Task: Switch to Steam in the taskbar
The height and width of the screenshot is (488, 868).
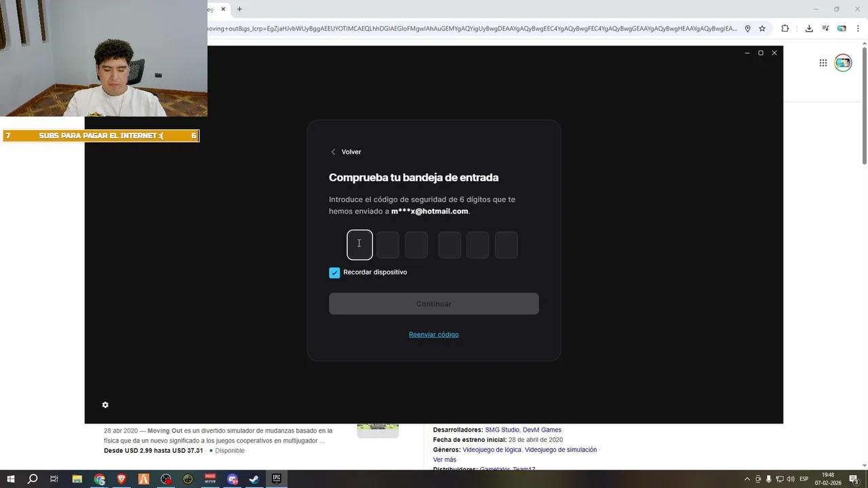Action: tap(254, 479)
